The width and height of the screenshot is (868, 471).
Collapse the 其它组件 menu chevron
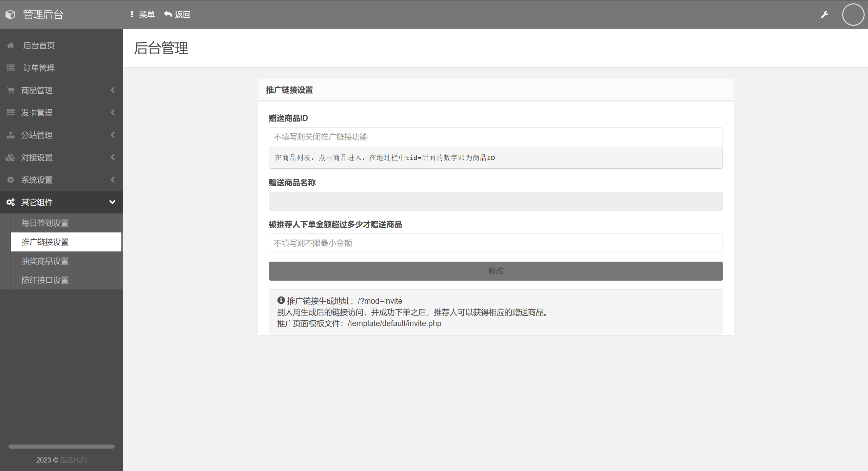point(112,202)
